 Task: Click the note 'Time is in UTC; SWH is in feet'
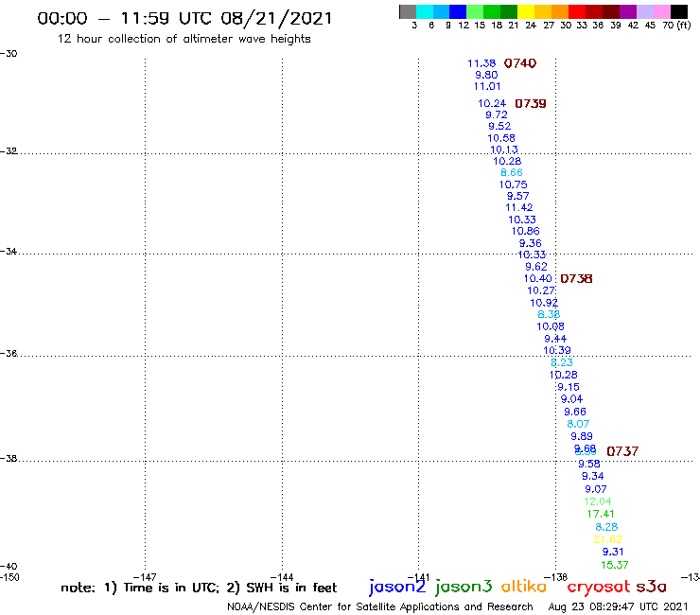[199, 588]
